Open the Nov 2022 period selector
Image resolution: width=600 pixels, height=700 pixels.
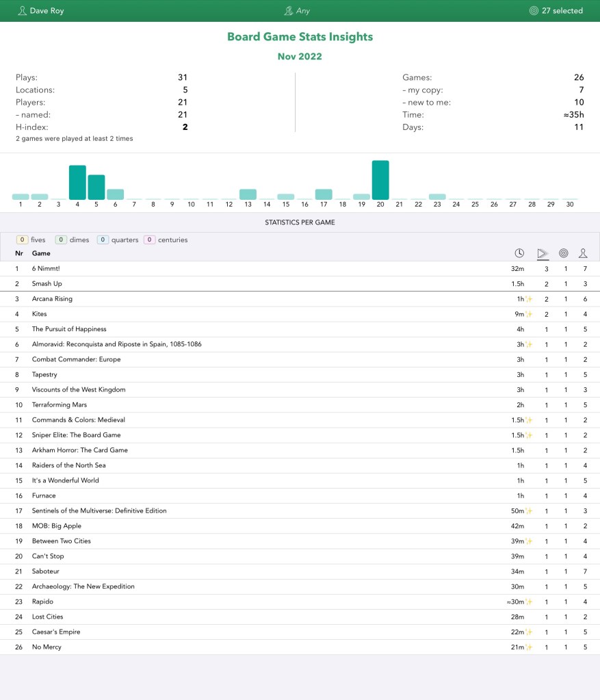pyautogui.click(x=300, y=57)
